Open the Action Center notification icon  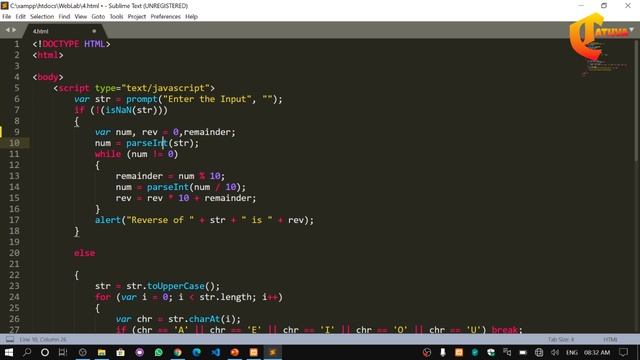[623, 352]
